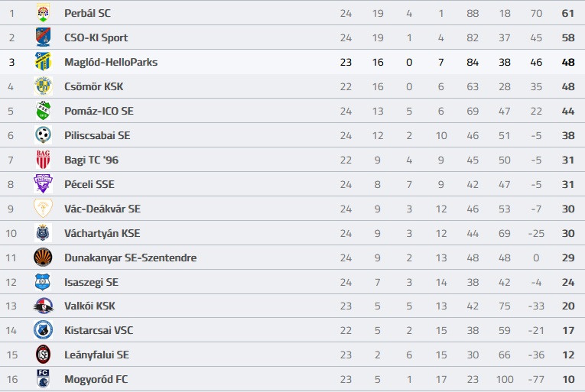Click the Isaszegi SE blue shield icon
The width and height of the screenshot is (585, 392).
point(43,282)
